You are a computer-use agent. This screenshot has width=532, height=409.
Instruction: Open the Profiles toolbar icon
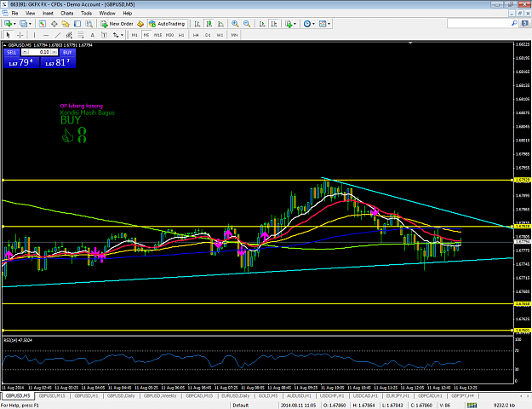click(x=23, y=24)
